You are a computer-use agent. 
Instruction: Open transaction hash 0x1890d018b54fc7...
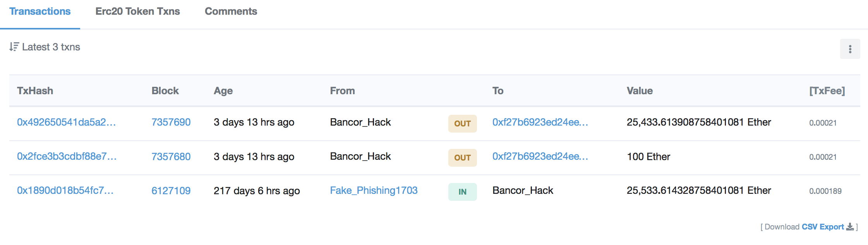click(x=65, y=190)
